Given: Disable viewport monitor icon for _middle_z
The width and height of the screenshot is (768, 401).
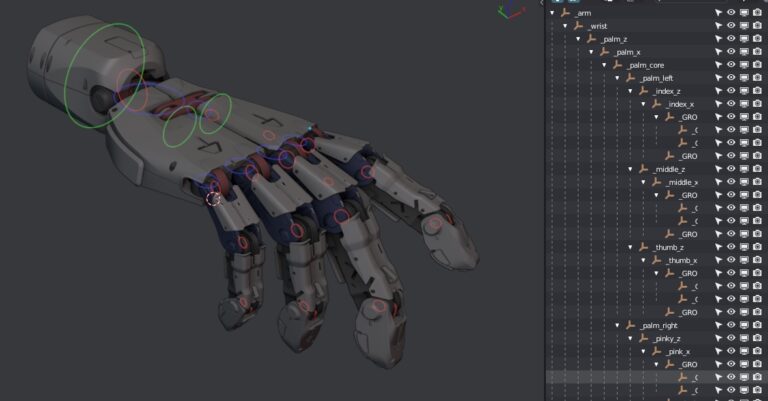Looking at the screenshot, I should (x=744, y=169).
